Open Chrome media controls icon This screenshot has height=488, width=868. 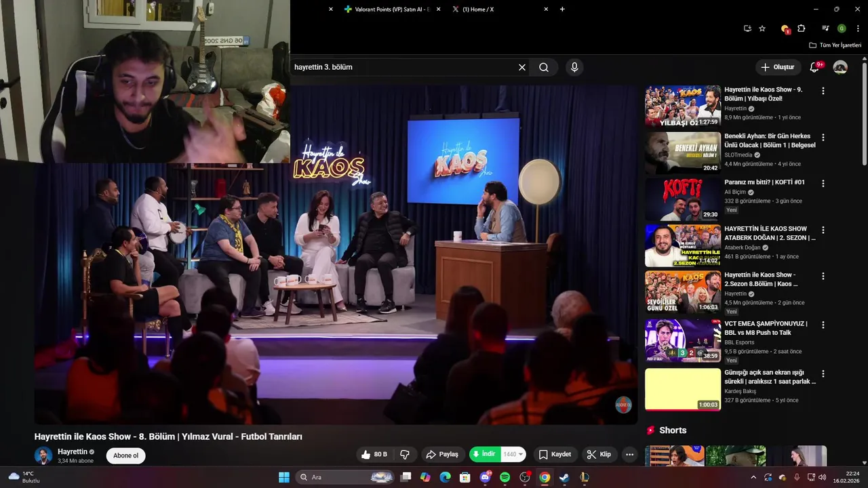[825, 28]
